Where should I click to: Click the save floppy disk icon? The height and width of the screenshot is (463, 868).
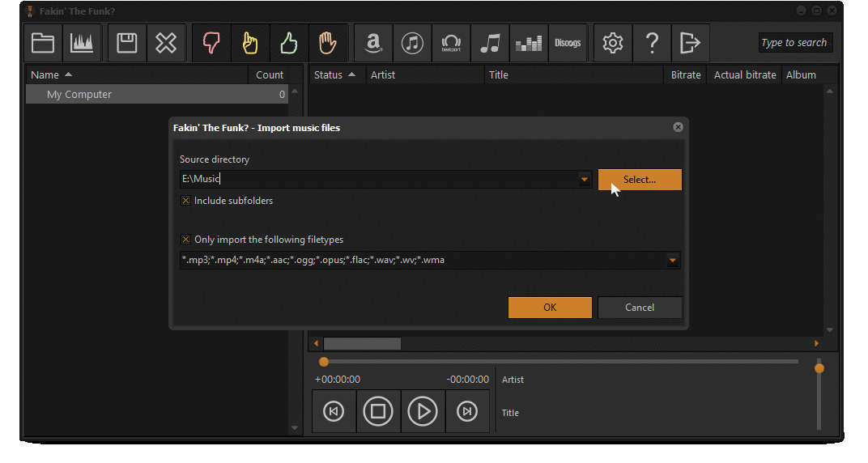pos(127,43)
